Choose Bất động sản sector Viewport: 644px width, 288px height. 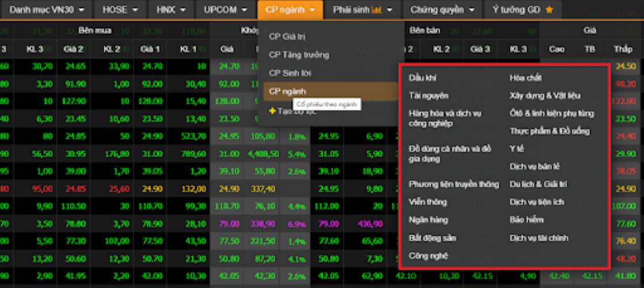pyautogui.click(x=433, y=237)
